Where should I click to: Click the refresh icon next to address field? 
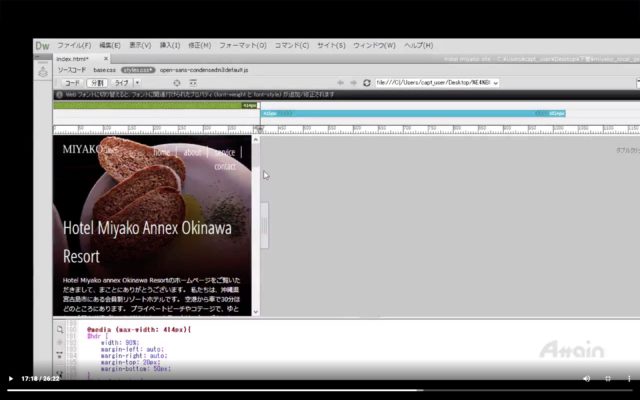pos(367,83)
